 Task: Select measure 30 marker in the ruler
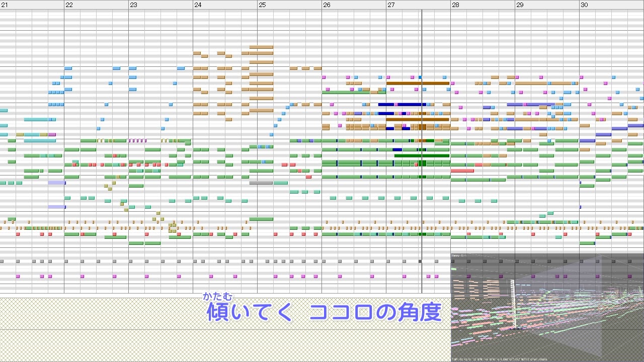point(584,5)
